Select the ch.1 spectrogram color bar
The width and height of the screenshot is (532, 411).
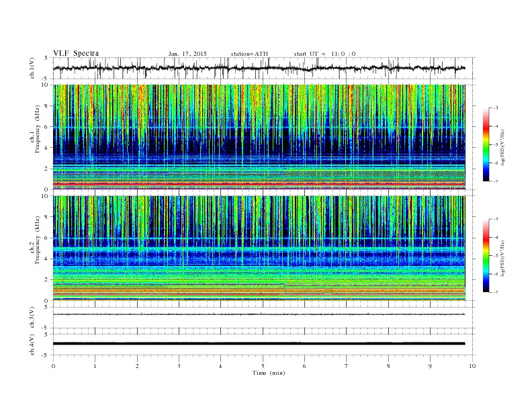click(x=486, y=145)
